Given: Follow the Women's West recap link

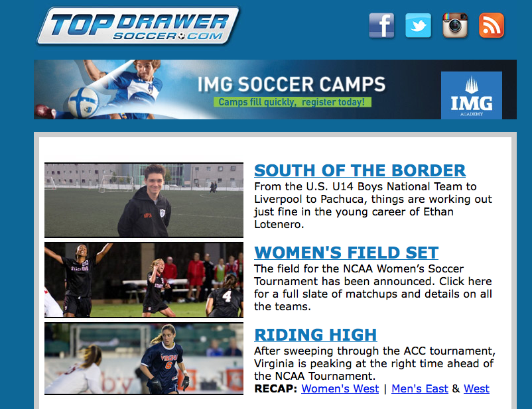Looking at the screenshot, I should (x=340, y=388).
